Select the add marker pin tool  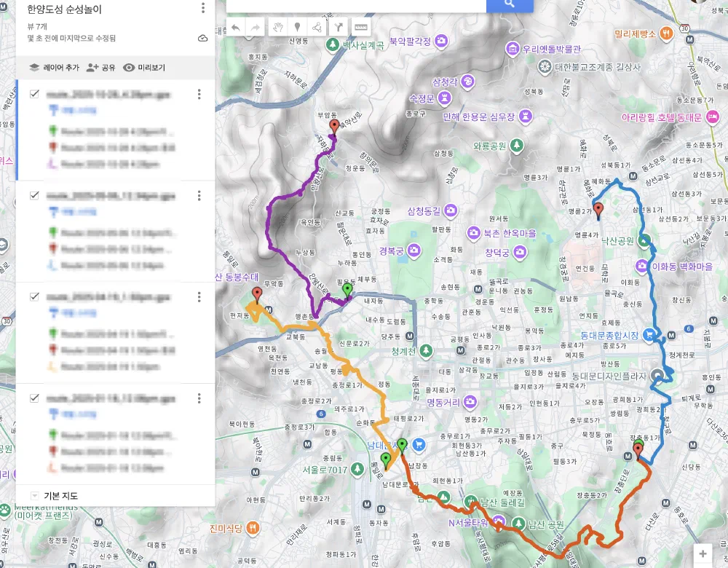tap(297, 27)
